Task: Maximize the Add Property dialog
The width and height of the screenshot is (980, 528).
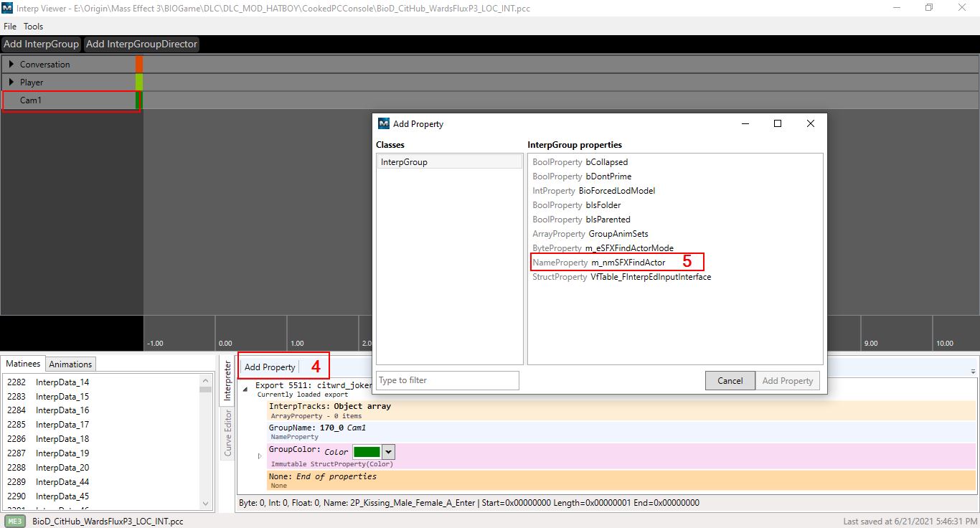Action: tap(777, 123)
